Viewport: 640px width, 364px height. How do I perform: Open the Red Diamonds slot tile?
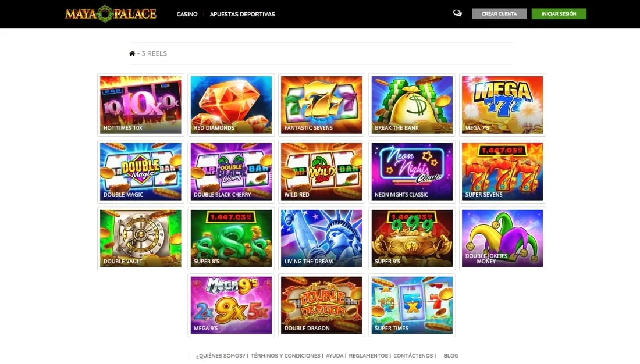point(231,105)
